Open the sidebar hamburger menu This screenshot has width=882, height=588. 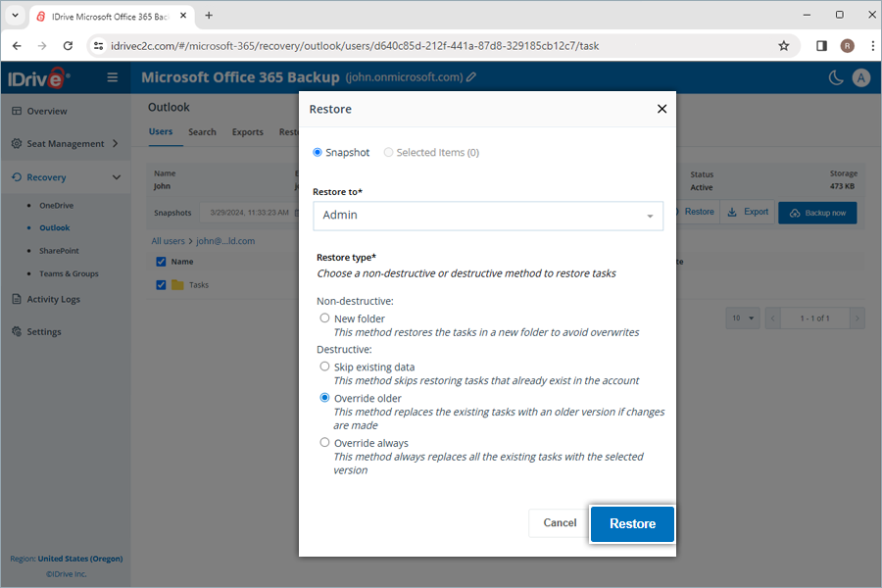click(113, 77)
